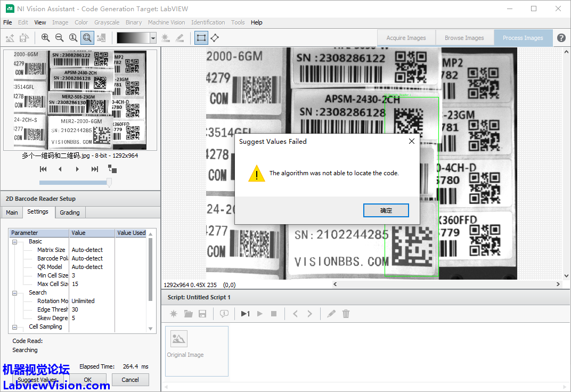Go to the next image arrow
This screenshot has width=571, height=392.
click(78, 169)
